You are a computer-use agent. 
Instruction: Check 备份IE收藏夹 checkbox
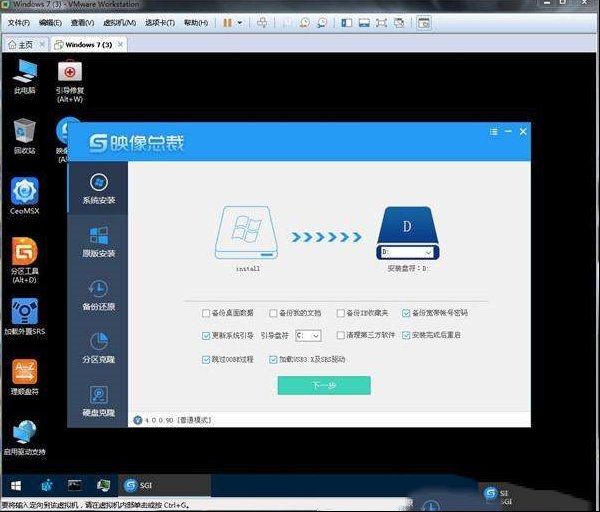tap(340, 313)
